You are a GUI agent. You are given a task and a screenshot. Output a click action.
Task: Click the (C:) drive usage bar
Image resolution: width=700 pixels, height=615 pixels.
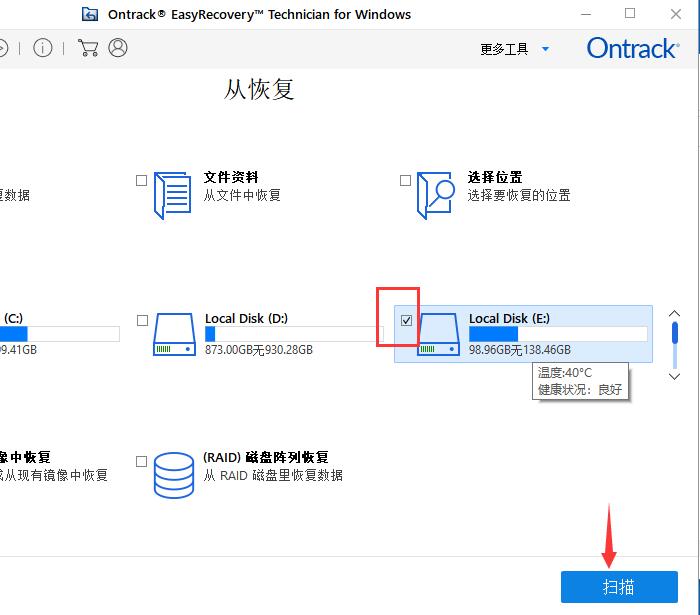(60, 334)
